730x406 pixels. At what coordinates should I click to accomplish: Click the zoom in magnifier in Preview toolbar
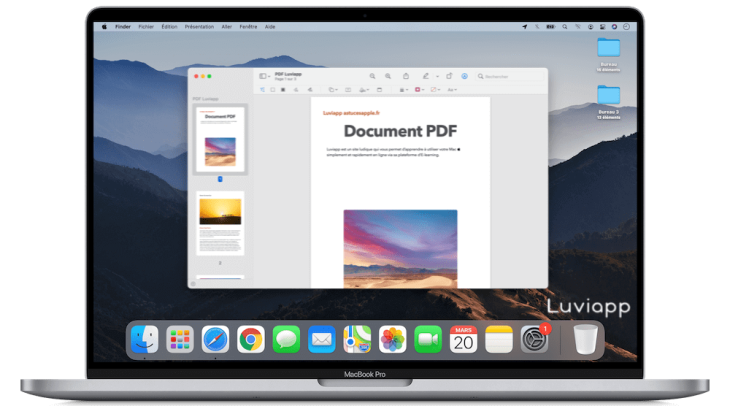coord(388,75)
